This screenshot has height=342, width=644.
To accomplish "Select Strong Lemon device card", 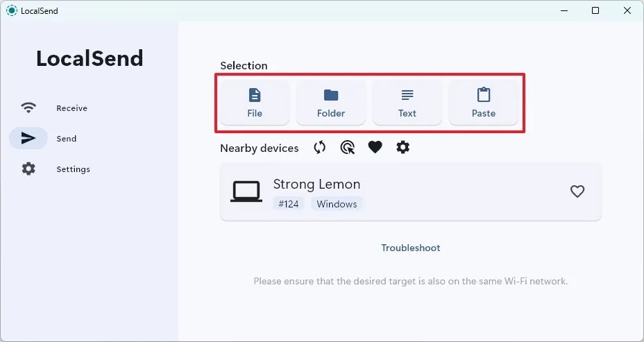I will point(411,191).
